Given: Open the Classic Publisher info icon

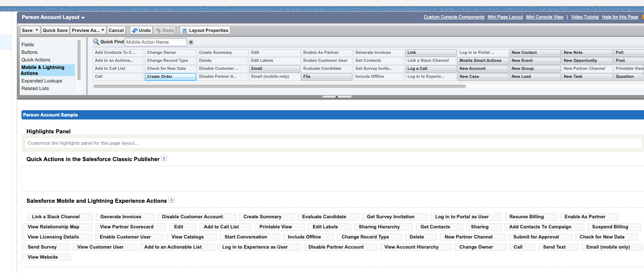Looking at the screenshot, I should coord(164,158).
